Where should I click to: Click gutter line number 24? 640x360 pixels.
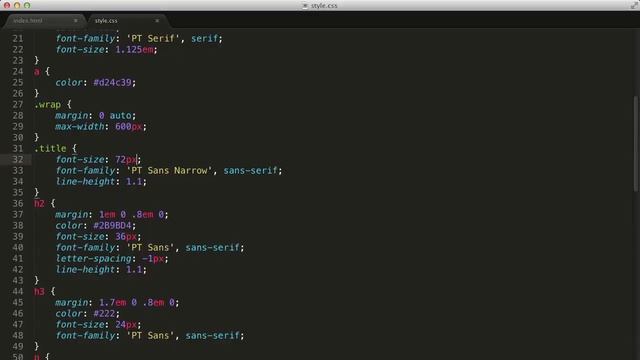18,71
